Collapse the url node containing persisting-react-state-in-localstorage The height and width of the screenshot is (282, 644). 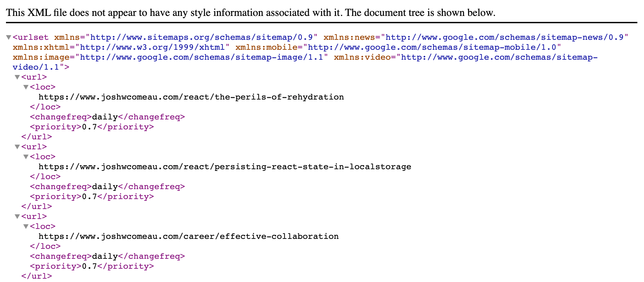(17, 147)
